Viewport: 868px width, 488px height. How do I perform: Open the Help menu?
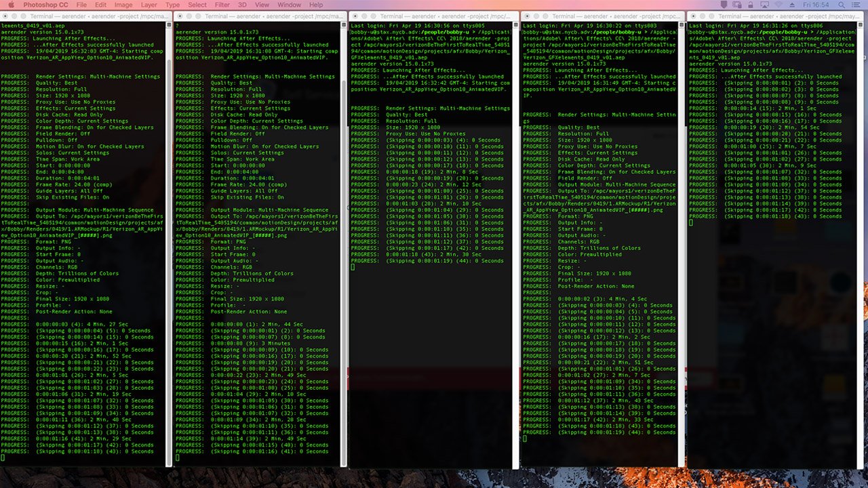316,5
